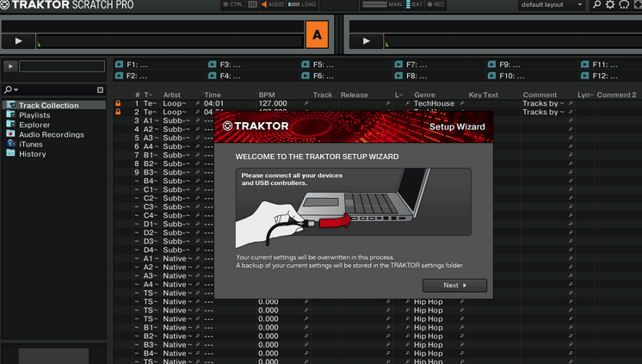Select Playlists in the browser tree

(x=34, y=115)
